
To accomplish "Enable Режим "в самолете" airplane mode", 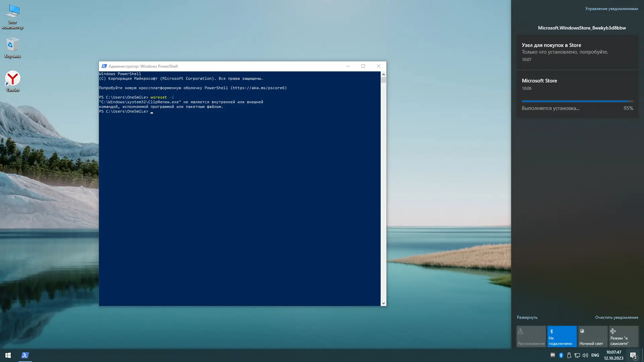I will pyautogui.click(x=624, y=337).
